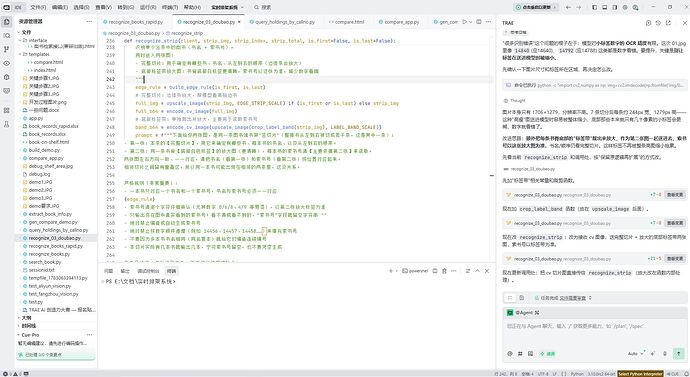Open the Terminal(T) menu
The width and height of the screenshot is (690, 377).
click(169, 7)
